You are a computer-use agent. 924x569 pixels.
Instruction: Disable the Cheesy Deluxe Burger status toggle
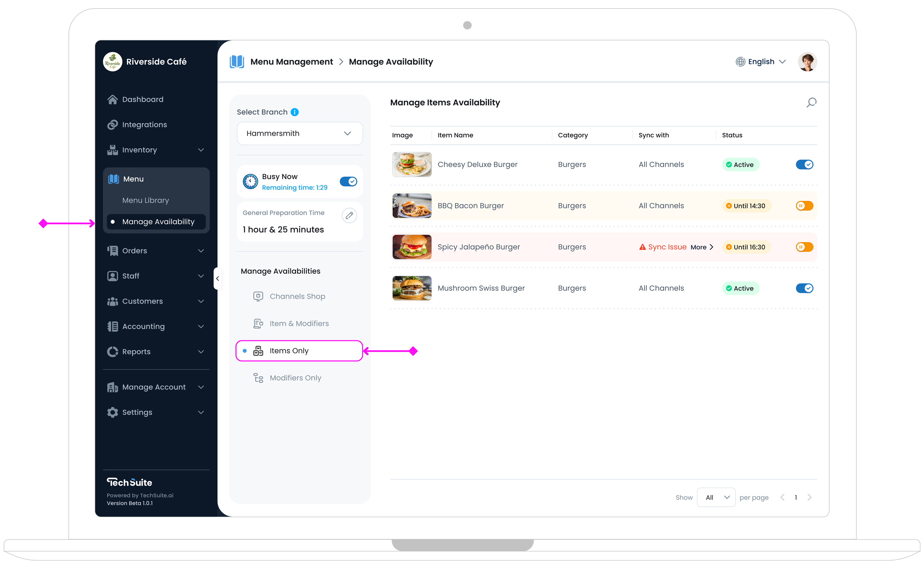click(x=804, y=164)
